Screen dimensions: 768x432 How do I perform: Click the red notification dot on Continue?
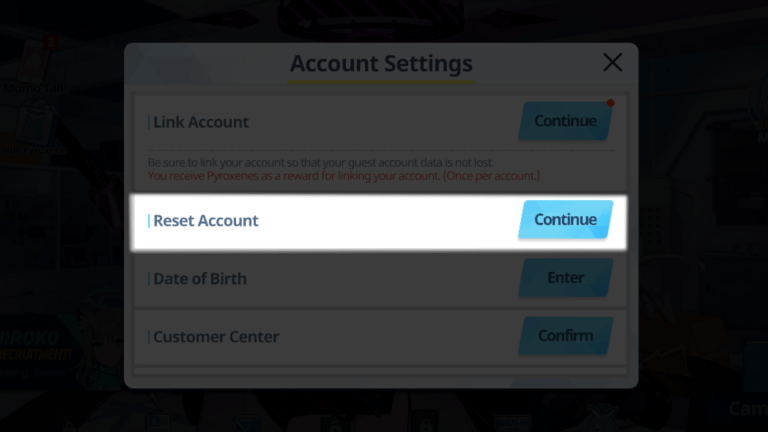click(x=610, y=103)
